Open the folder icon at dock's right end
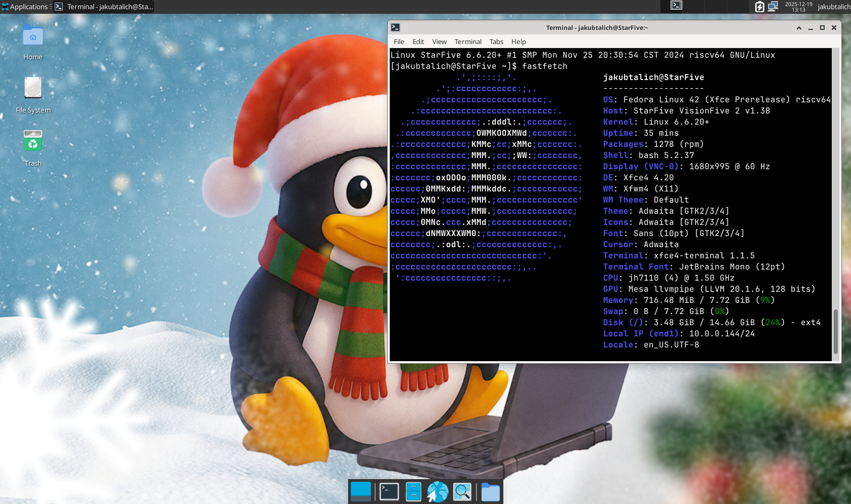Screen dimensions: 851x504 click(x=490, y=492)
